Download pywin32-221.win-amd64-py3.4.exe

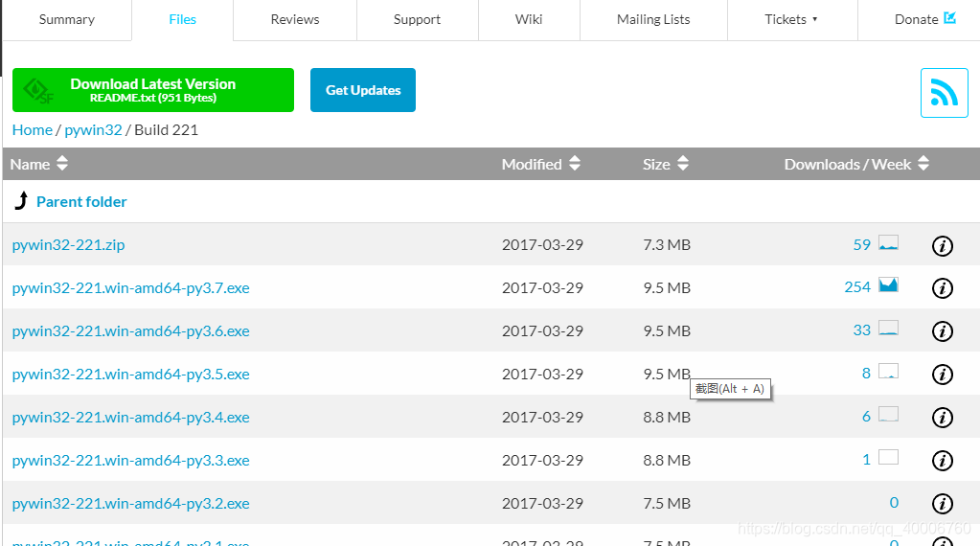point(130,418)
